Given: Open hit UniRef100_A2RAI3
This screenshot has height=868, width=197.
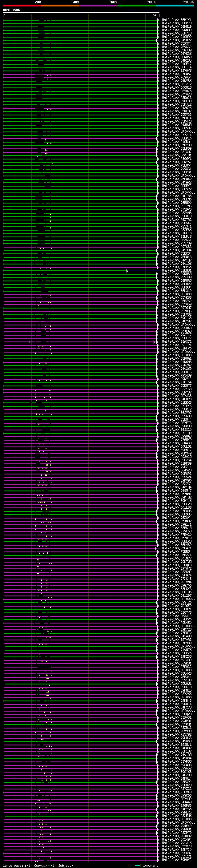Looking at the screenshot, I should 176,98.
